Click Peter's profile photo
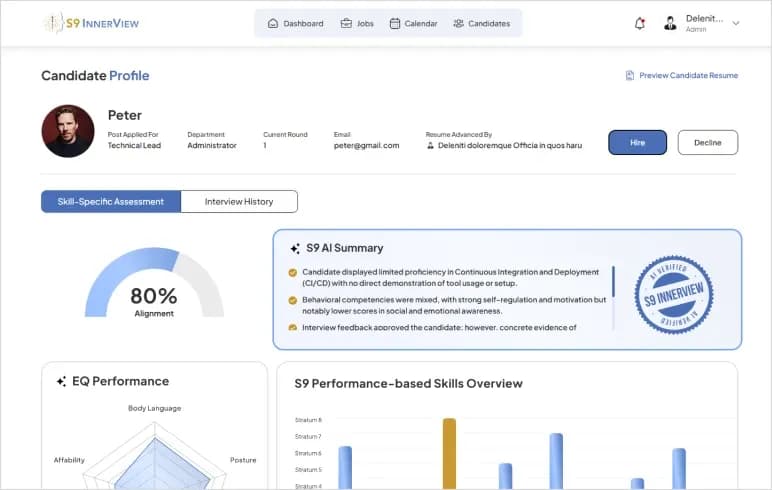 pos(68,131)
